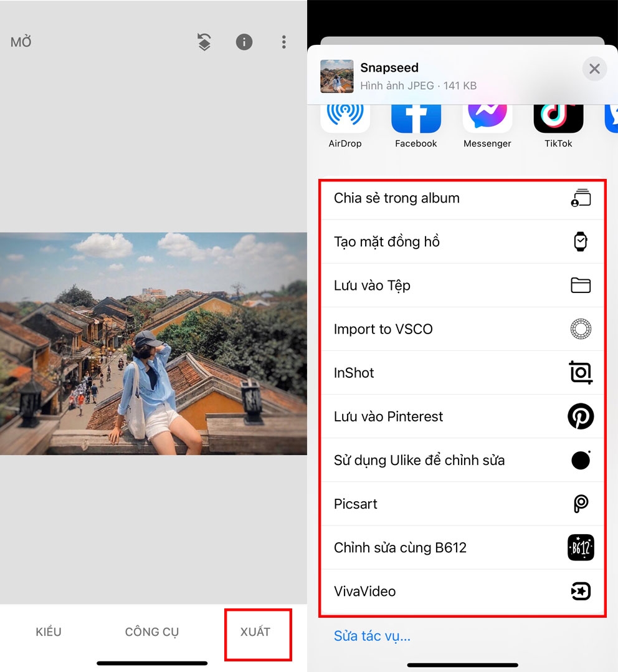
Task: Tap the B612 editing icon
Action: coord(580,547)
